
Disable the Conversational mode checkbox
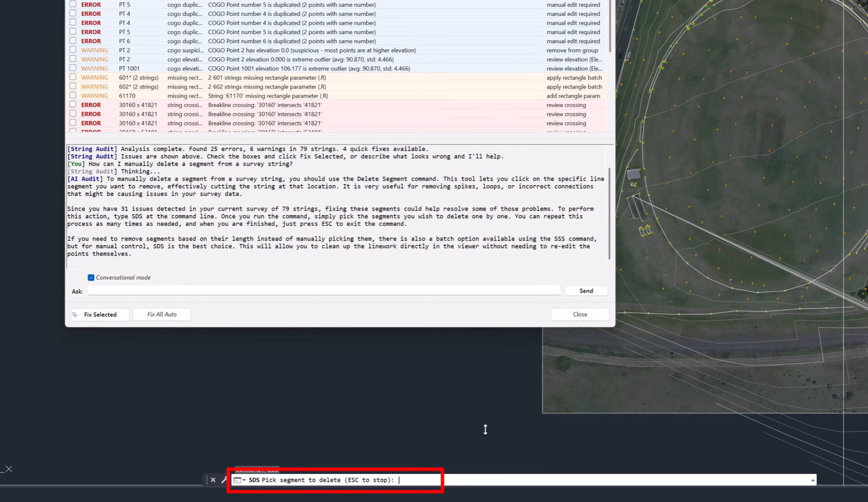91,277
